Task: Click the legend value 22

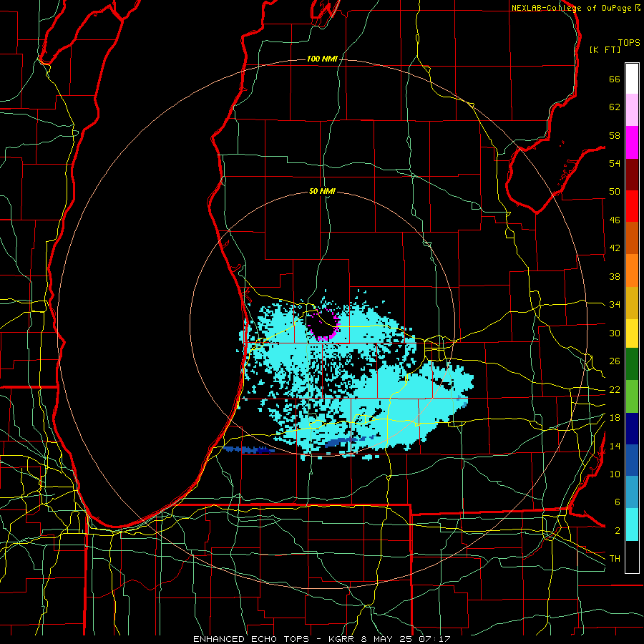Action: pyautogui.click(x=615, y=389)
